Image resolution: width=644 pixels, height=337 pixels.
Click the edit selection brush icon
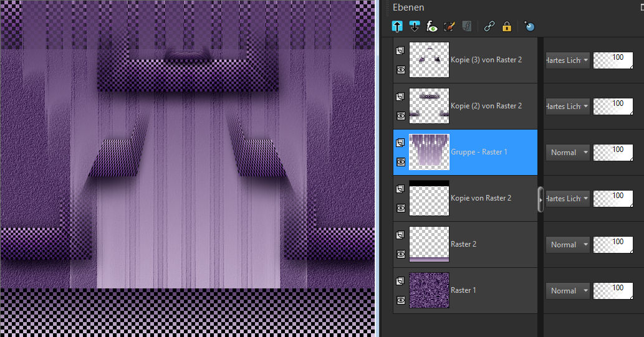pos(449,26)
